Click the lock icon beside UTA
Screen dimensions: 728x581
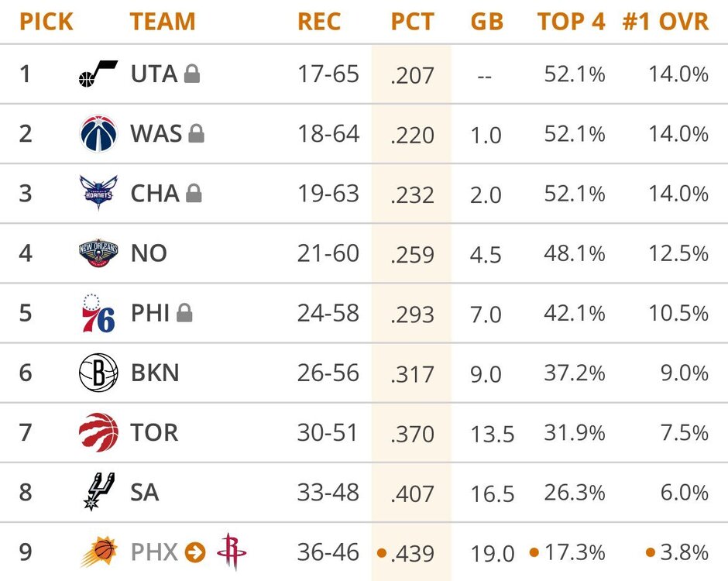pyautogui.click(x=192, y=74)
